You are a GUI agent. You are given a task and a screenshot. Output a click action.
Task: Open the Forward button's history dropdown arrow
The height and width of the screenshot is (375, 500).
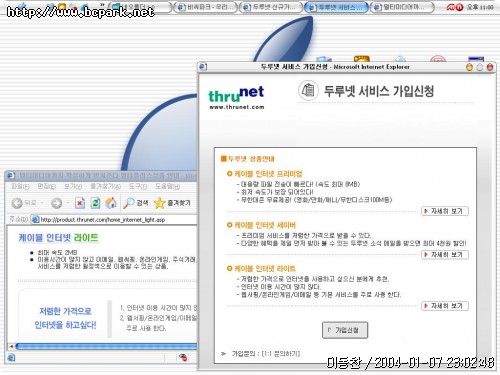tap(67, 203)
